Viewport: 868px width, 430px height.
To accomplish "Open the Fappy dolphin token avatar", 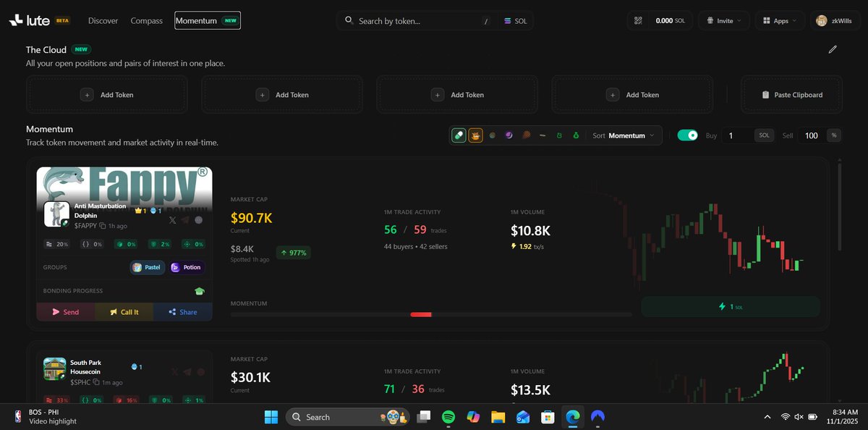I will pyautogui.click(x=56, y=214).
